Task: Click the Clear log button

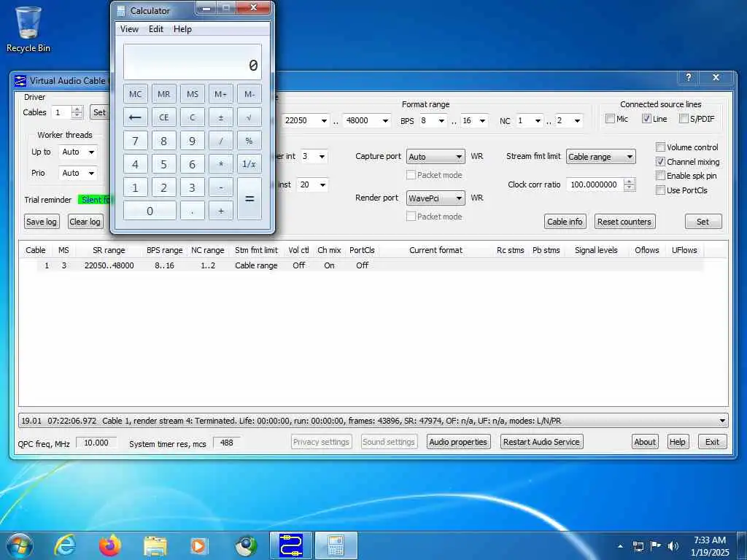Action: [85, 222]
